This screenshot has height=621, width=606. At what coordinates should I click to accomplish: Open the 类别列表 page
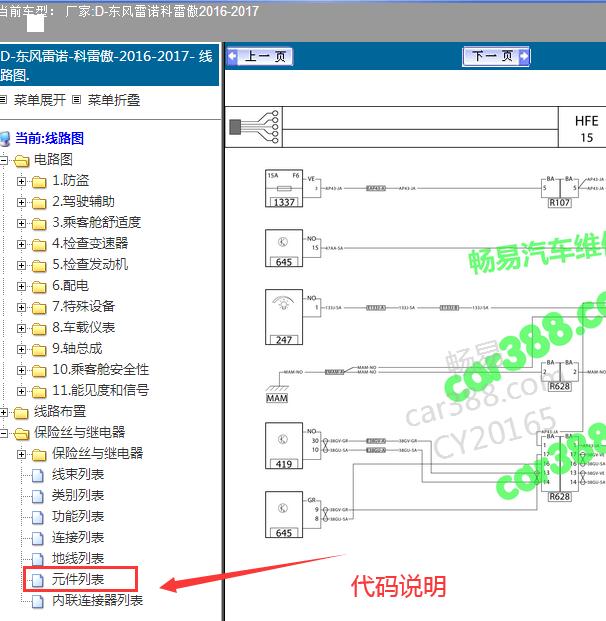tap(78, 495)
